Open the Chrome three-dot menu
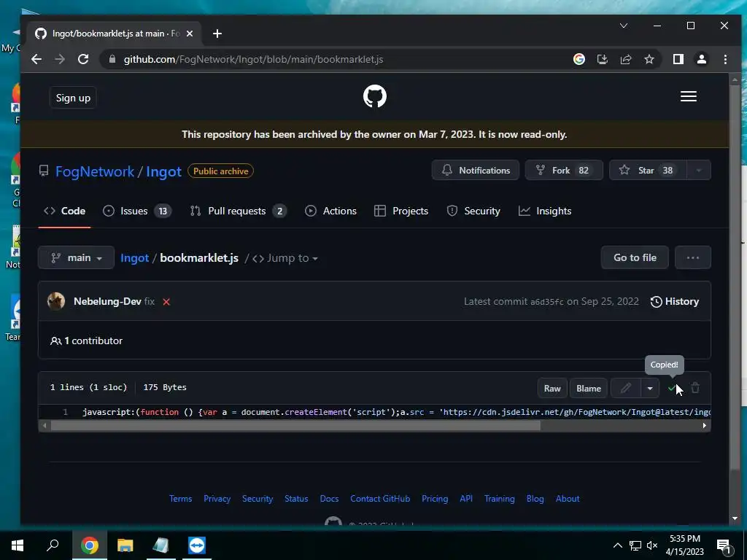The image size is (747, 560). [725, 59]
